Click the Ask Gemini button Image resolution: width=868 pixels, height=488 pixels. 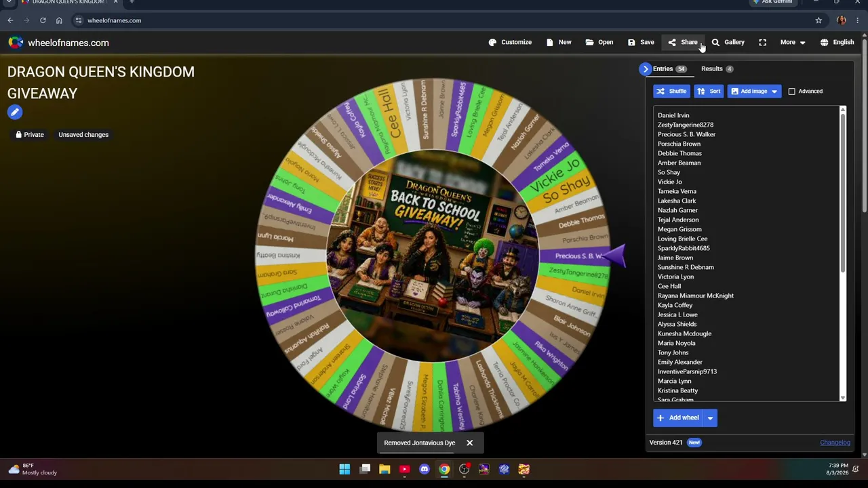click(772, 2)
